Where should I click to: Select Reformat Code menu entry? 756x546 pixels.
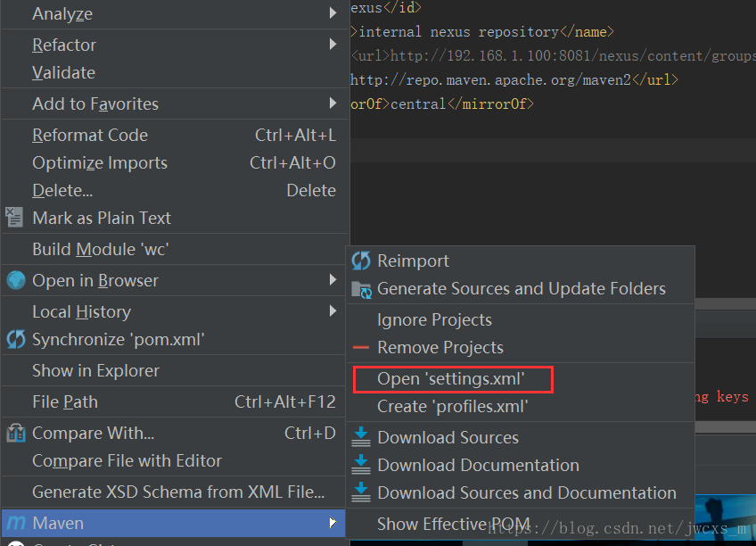[x=90, y=136]
